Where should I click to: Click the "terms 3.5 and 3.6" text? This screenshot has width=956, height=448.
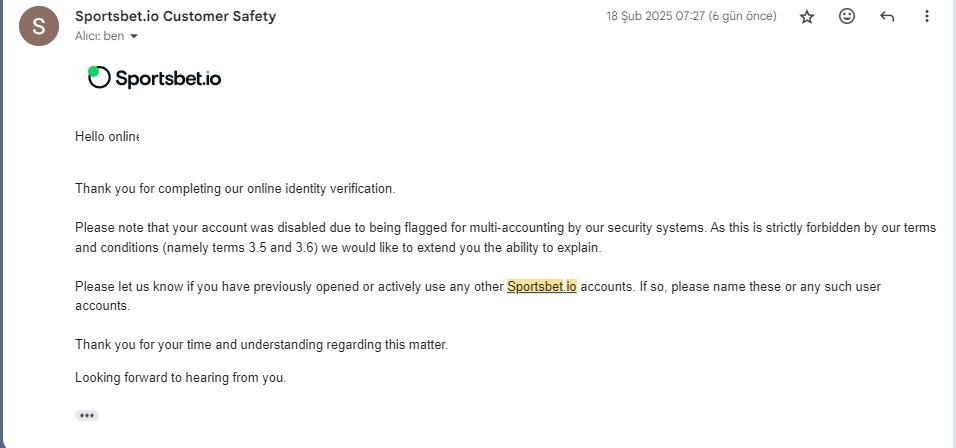262,248
